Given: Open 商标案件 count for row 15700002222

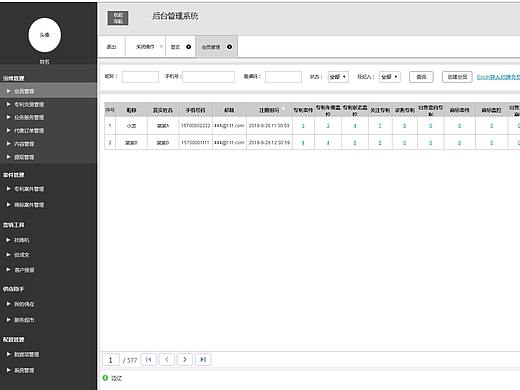Looking at the screenshot, I should [x=459, y=126].
